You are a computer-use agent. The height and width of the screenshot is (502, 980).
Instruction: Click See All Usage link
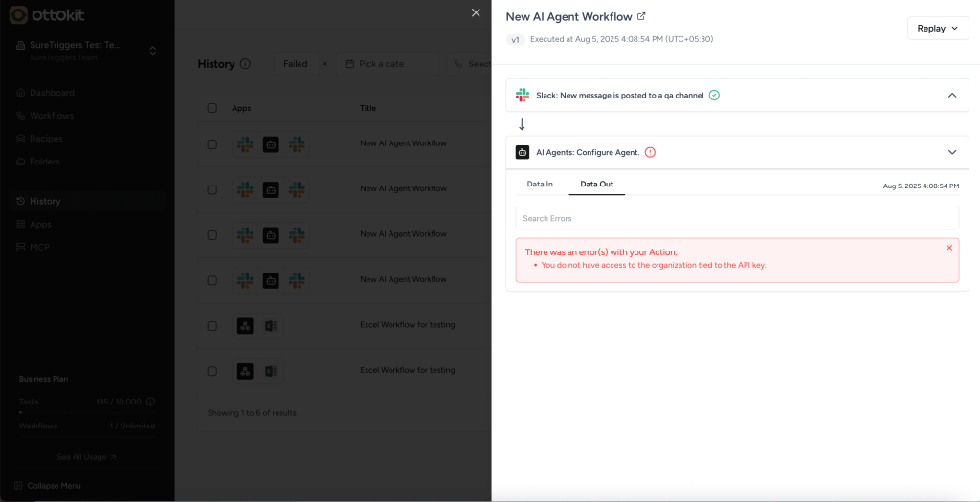tap(86, 457)
